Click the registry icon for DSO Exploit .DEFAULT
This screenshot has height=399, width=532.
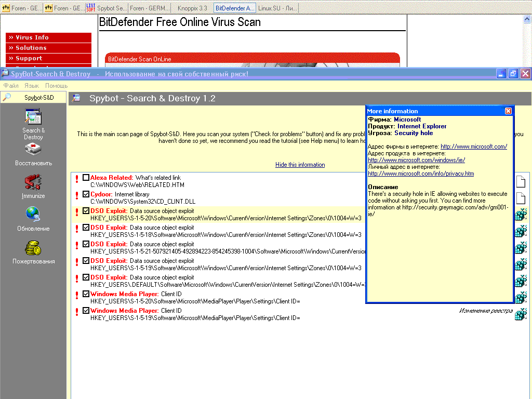(x=521, y=281)
